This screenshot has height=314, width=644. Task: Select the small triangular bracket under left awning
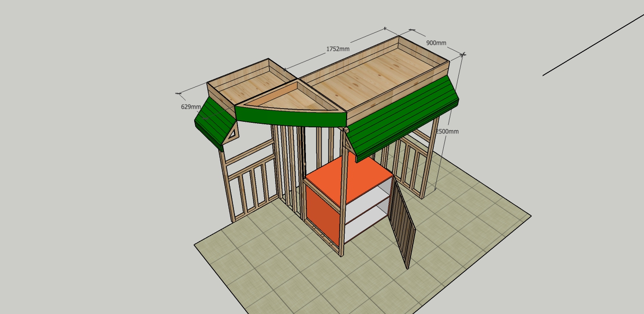click(x=231, y=135)
